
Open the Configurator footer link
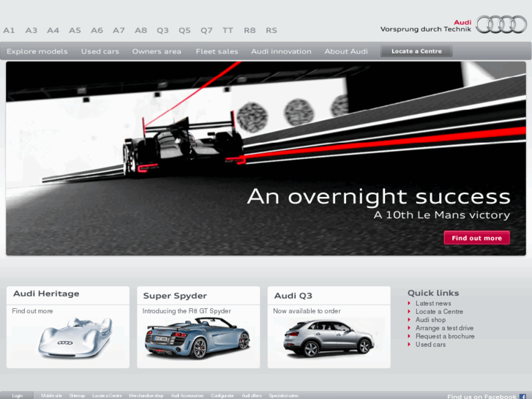click(x=222, y=395)
